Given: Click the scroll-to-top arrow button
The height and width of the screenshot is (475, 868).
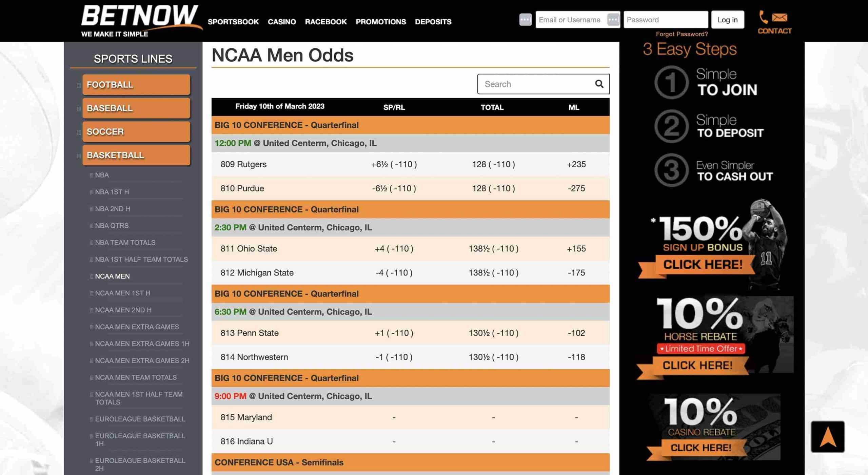Looking at the screenshot, I should pos(827,437).
